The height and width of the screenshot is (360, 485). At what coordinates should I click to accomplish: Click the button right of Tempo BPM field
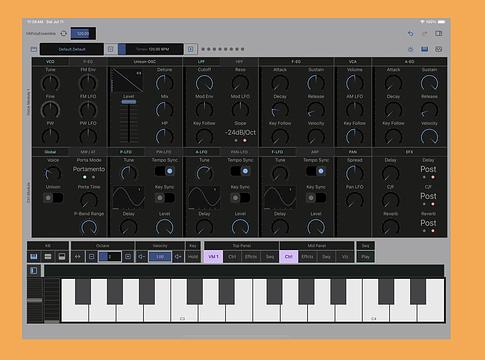click(x=190, y=49)
